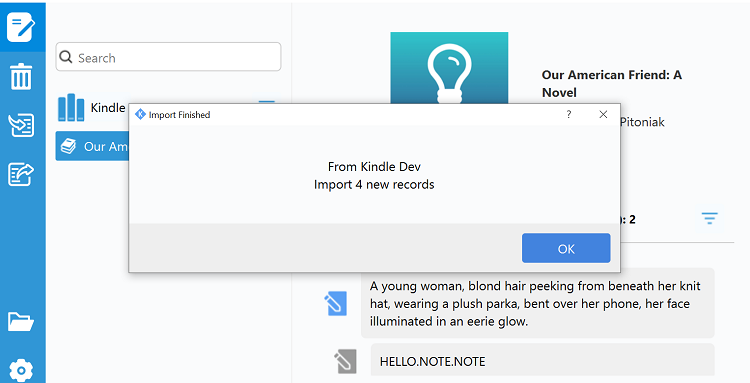This screenshot has width=750, height=383.
Task: Click the Kindle bookshelf icon
Action: click(71, 107)
